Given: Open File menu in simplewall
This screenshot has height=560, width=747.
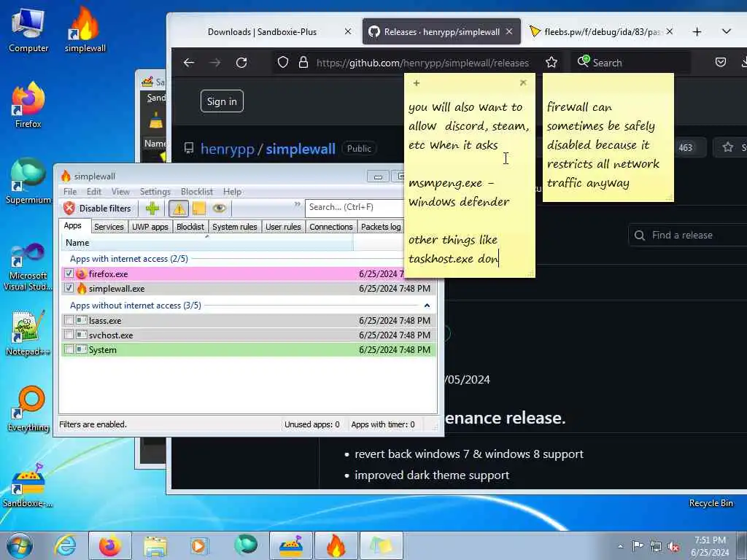Looking at the screenshot, I should pos(70,192).
